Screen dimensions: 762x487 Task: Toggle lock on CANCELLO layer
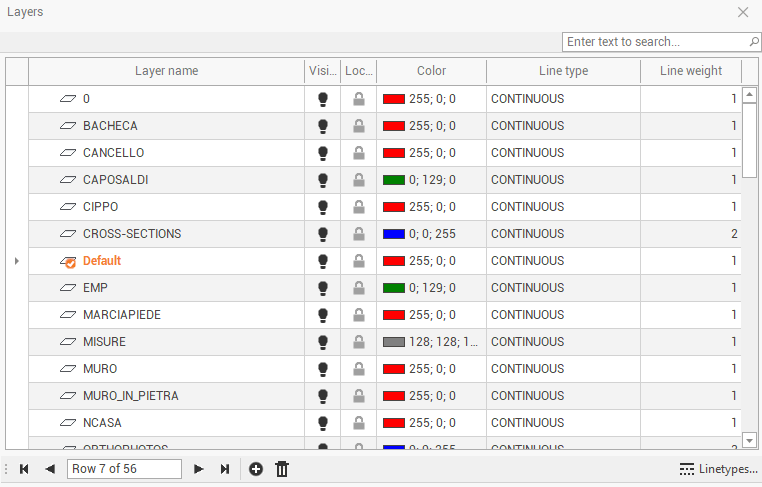(x=358, y=153)
